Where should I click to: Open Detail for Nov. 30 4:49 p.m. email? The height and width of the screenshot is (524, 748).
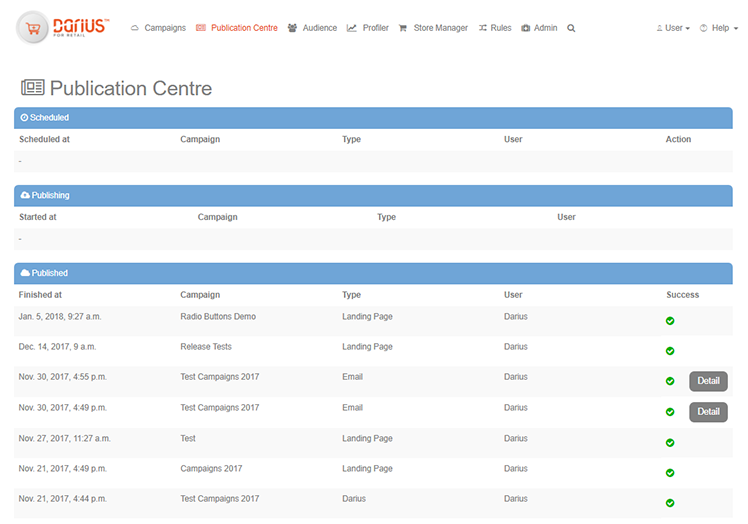click(708, 412)
